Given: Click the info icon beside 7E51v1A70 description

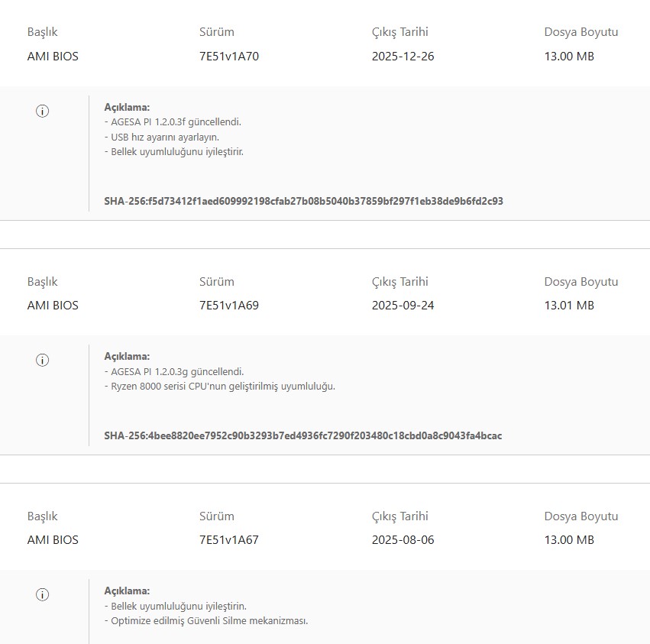Looking at the screenshot, I should (43, 111).
